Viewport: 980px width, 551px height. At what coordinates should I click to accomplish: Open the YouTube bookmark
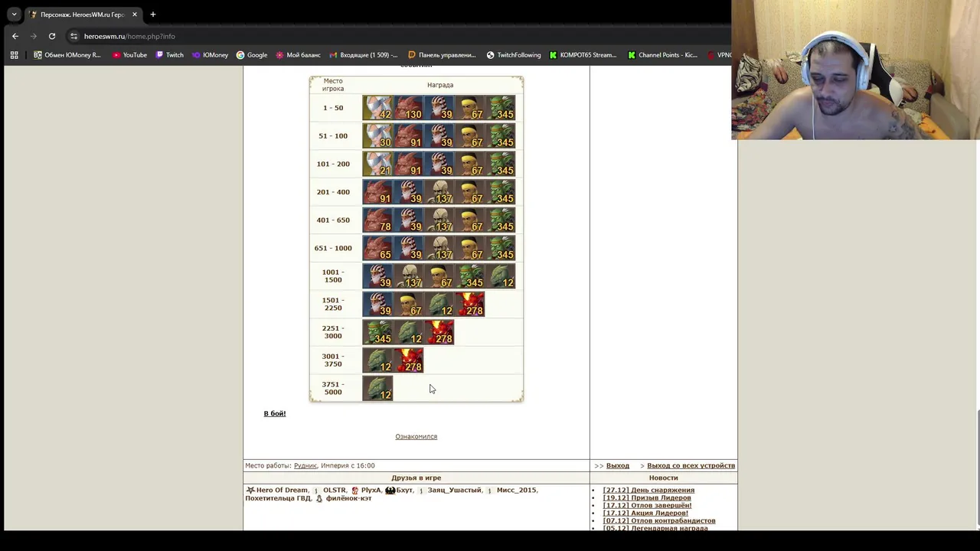coord(129,55)
